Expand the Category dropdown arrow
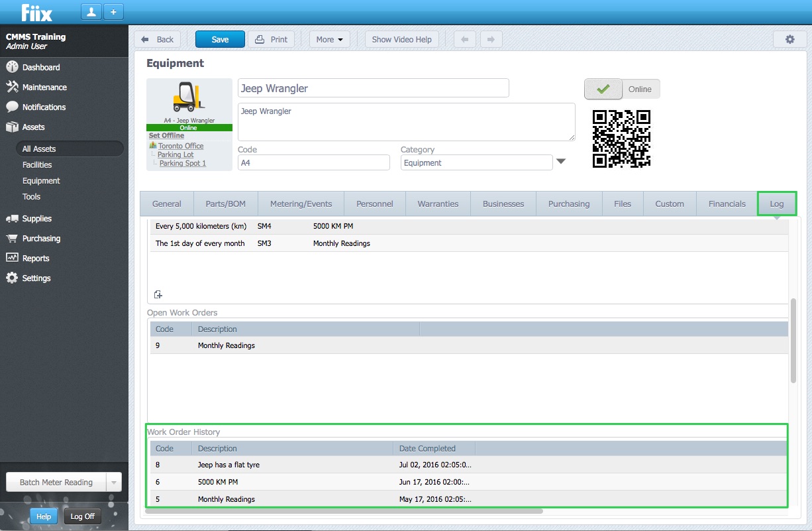 coord(560,161)
